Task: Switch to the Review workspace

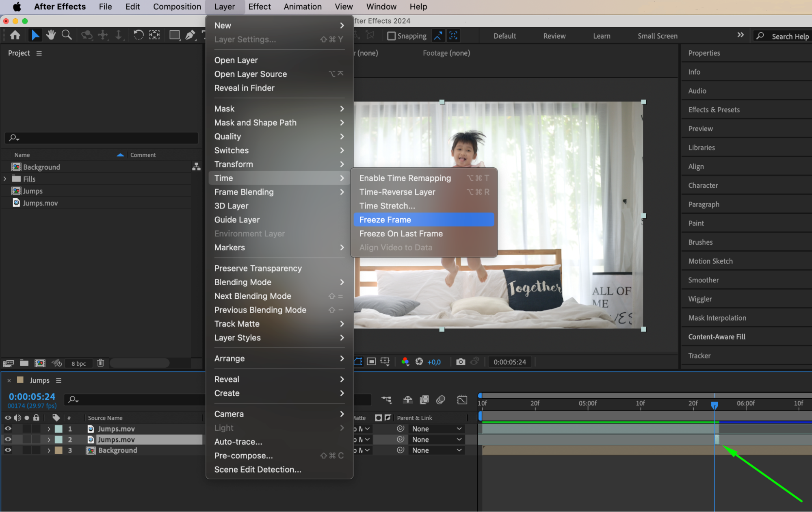Action: 554,36
